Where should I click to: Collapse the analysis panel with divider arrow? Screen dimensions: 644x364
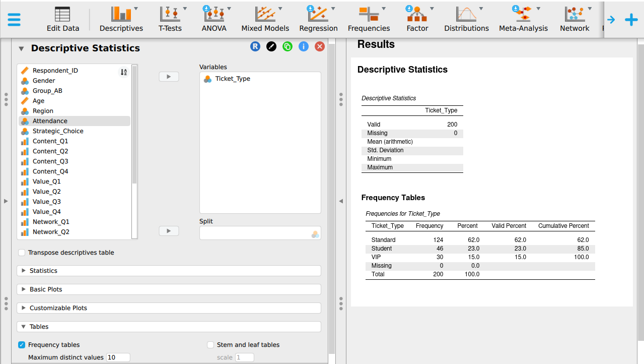[x=341, y=201]
